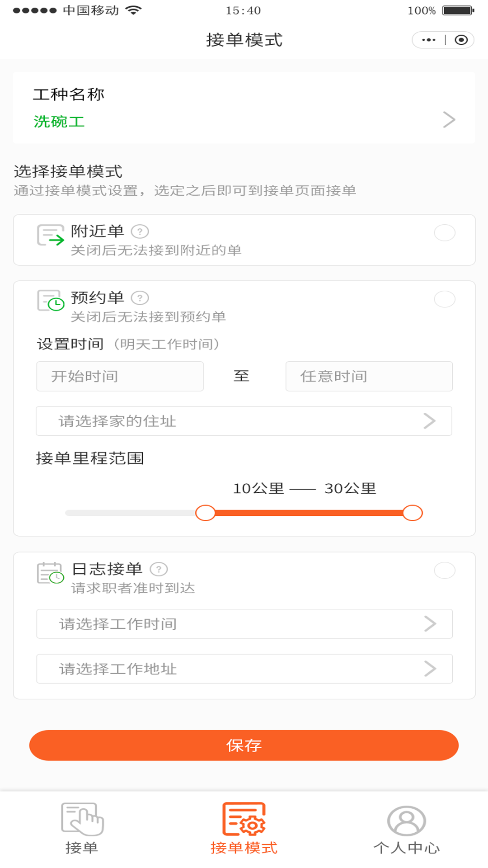Screen dimensions: 488x868
Task: Click the nearby order (附近单) icon
Action: [51, 235]
